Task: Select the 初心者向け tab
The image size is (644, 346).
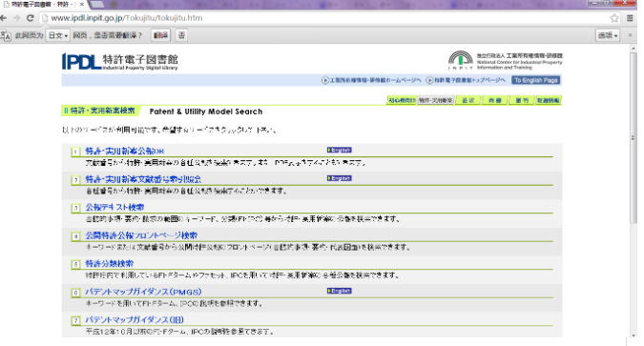Action: tap(402, 100)
